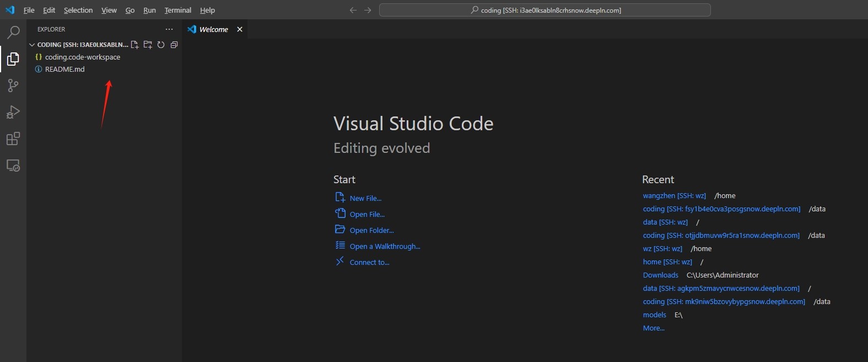This screenshot has height=362, width=868.
Task: Open the Help menu
Action: click(207, 10)
